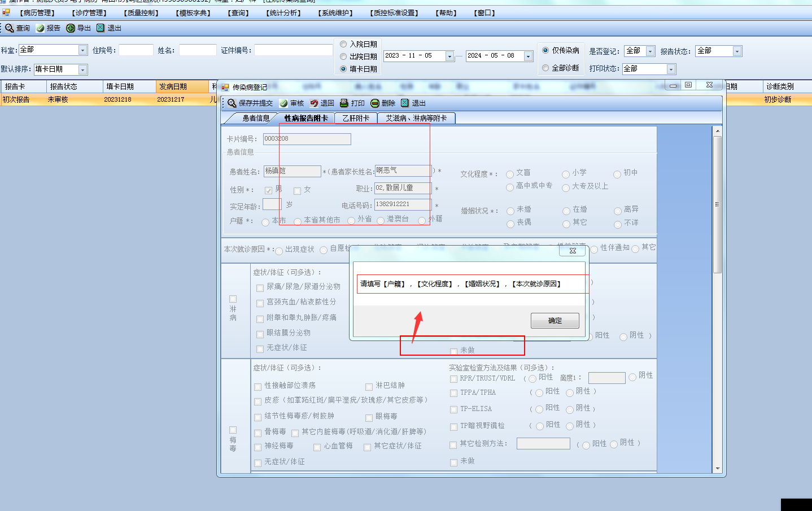Click the 删除 delete icon in the dialog toolbar
The height and width of the screenshot is (511, 812).
click(x=375, y=103)
